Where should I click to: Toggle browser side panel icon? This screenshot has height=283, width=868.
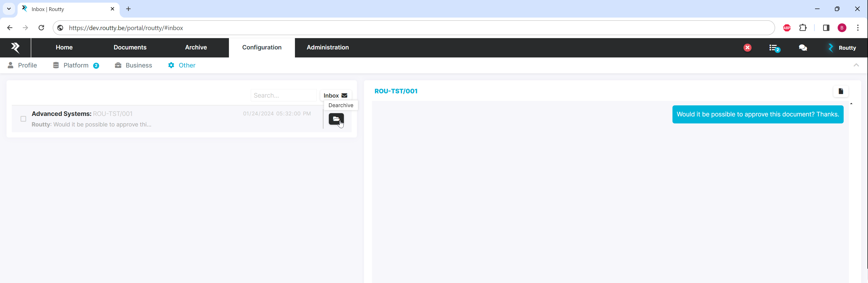[826, 28]
